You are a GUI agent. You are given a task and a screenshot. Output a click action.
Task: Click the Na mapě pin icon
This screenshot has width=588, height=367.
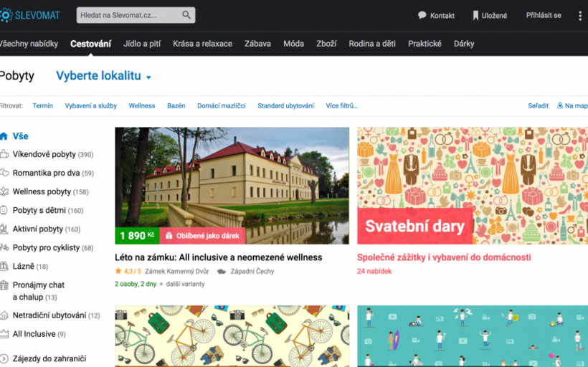560,105
